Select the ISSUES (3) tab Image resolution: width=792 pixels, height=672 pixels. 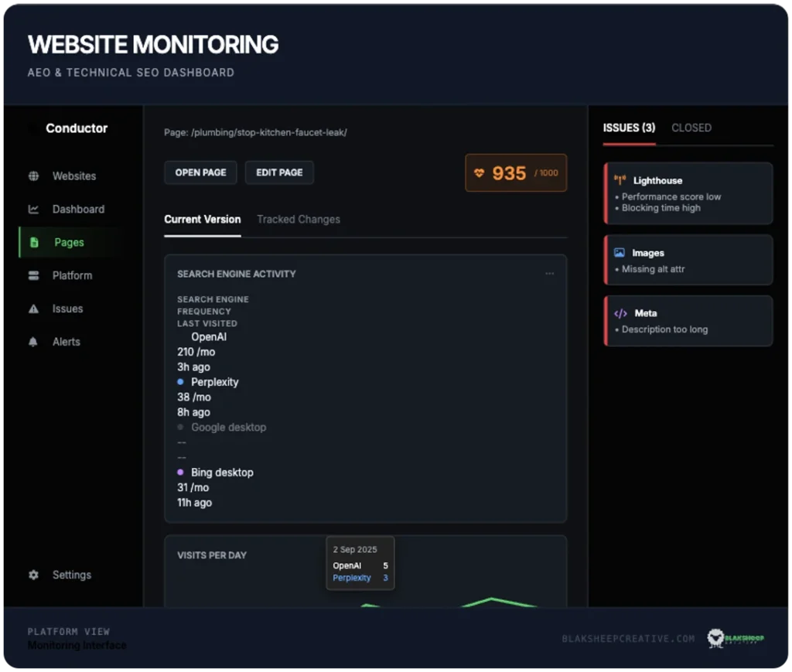coord(629,128)
